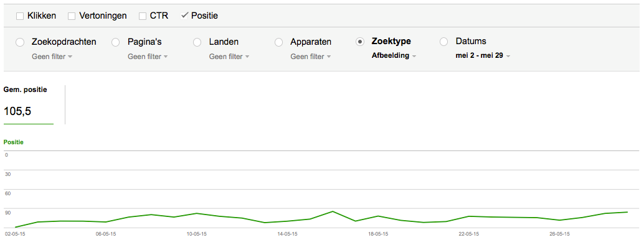Select the Zoektype radio button
644x240 pixels.
(x=359, y=42)
